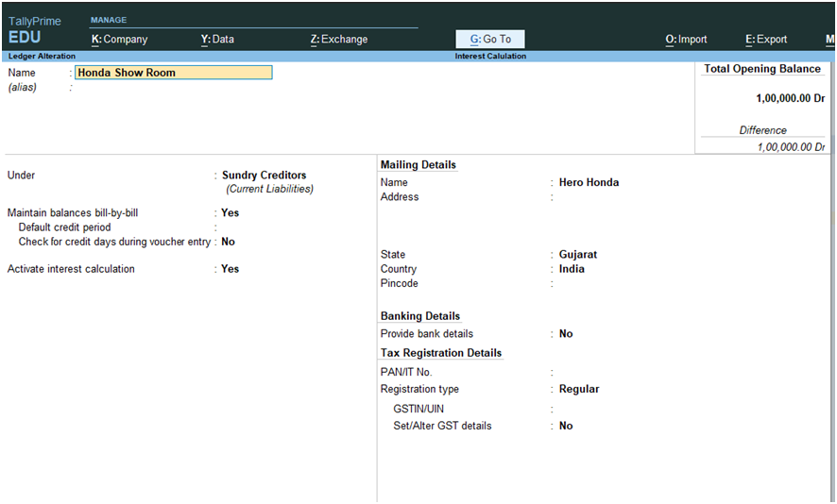Click the MANAGE section label
837x504 pixels.
click(x=109, y=20)
